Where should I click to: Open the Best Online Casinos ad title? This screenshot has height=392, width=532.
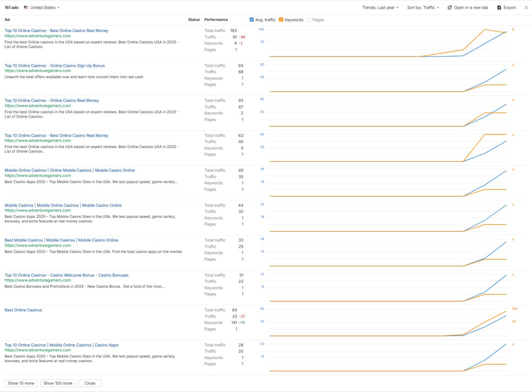point(23,310)
